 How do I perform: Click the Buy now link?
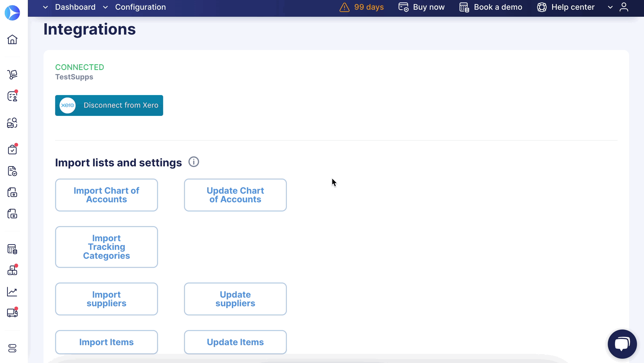pyautogui.click(x=429, y=7)
